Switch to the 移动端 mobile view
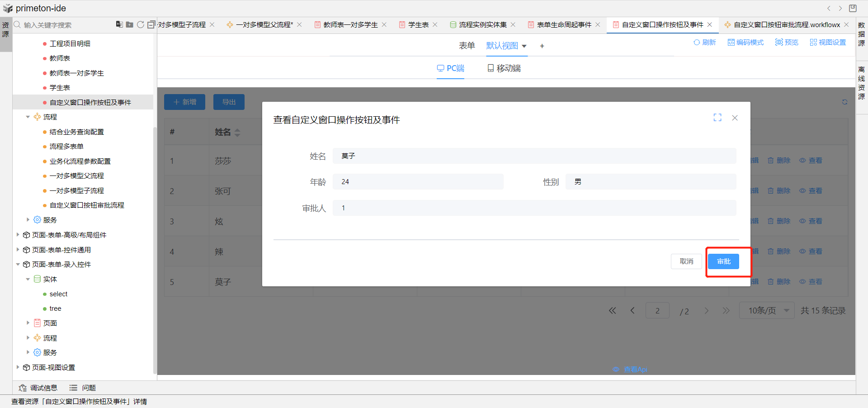Image resolution: width=868 pixels, height=408 pixels. click(x=504, y=68)
